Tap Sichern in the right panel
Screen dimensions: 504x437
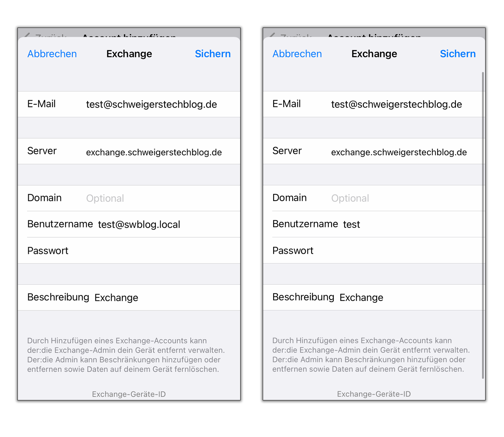coord(458,54)
